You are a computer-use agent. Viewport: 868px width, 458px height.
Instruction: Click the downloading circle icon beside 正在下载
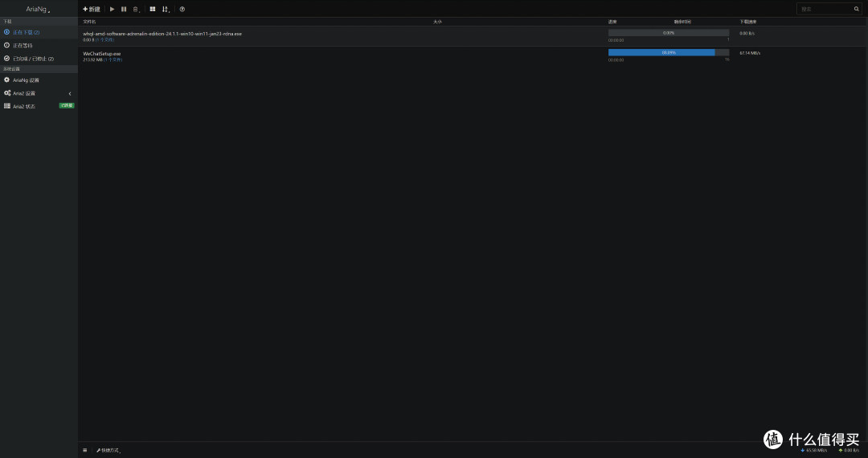point(6,32)
